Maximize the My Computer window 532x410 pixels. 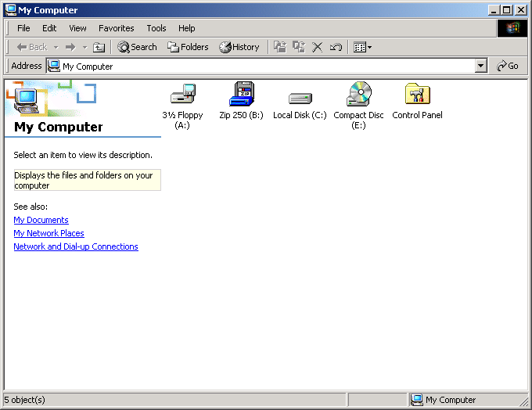click(x=506, y=10)
